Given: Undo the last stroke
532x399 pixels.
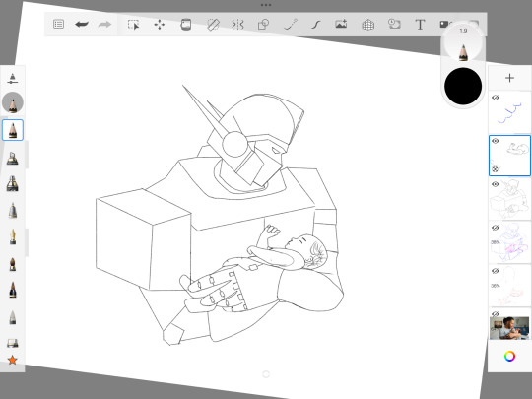Looking at the screenshot, I should pyautogui.click(x=82, y=24).
